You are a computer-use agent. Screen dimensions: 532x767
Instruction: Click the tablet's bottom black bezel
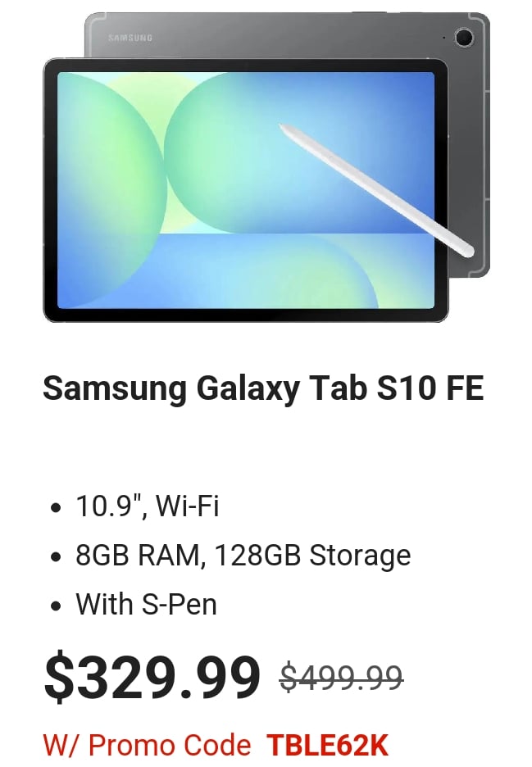point(245,315)
